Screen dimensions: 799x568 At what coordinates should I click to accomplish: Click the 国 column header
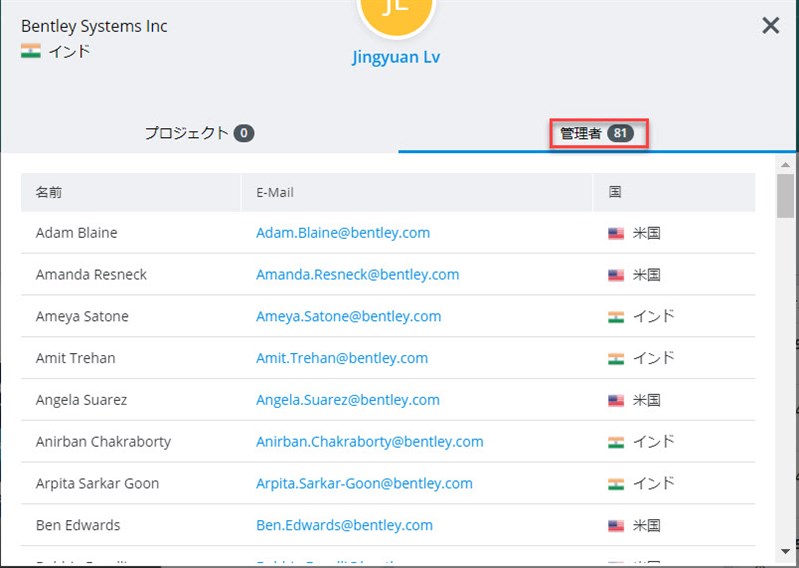click(674, 192)
